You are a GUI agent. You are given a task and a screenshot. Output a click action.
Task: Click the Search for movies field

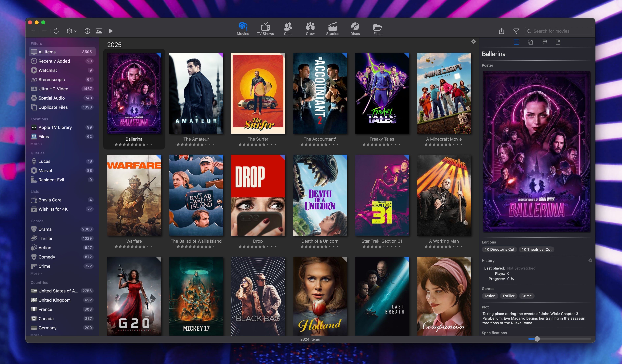559,31
